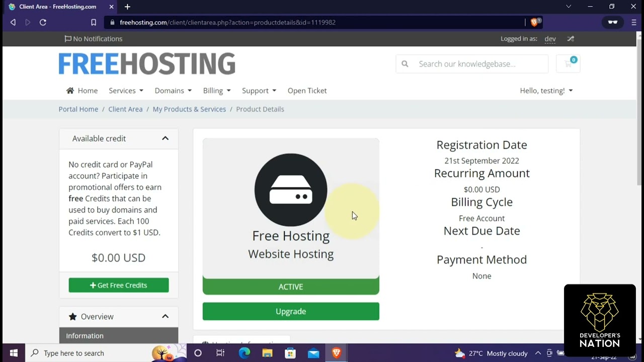The width and height of the screenshot is (644, 362).
Task: Click the knowledgebase search magnifier icon
Action: (x=405, y=64)
